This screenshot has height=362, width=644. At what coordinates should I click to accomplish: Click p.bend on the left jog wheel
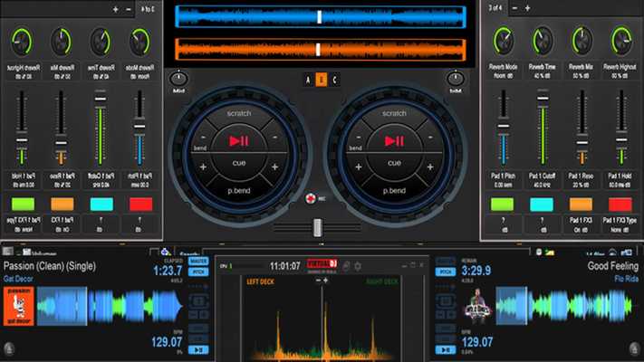(x=238, y=191)
